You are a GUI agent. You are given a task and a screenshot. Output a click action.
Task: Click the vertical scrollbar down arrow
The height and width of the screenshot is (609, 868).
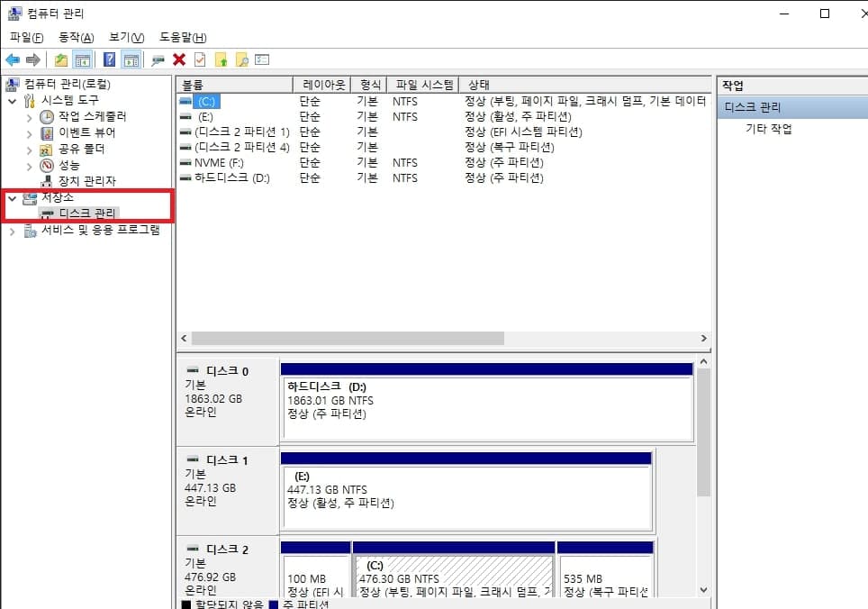point(703,590)
